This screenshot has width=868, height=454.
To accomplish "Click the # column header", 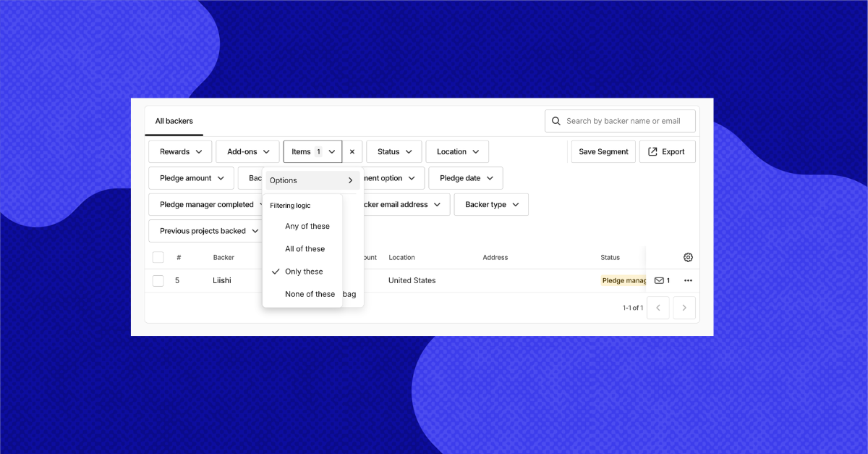I will point(179,257).
